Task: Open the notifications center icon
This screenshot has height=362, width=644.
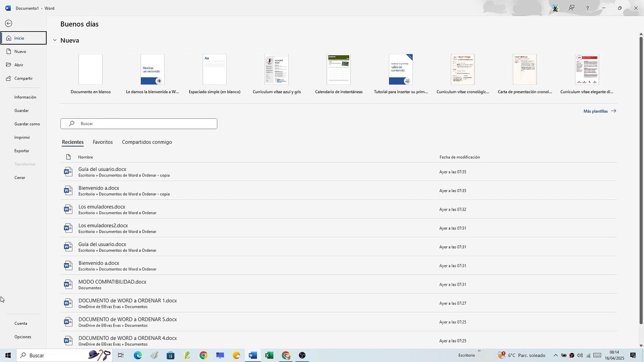Action: coord(633,355)
